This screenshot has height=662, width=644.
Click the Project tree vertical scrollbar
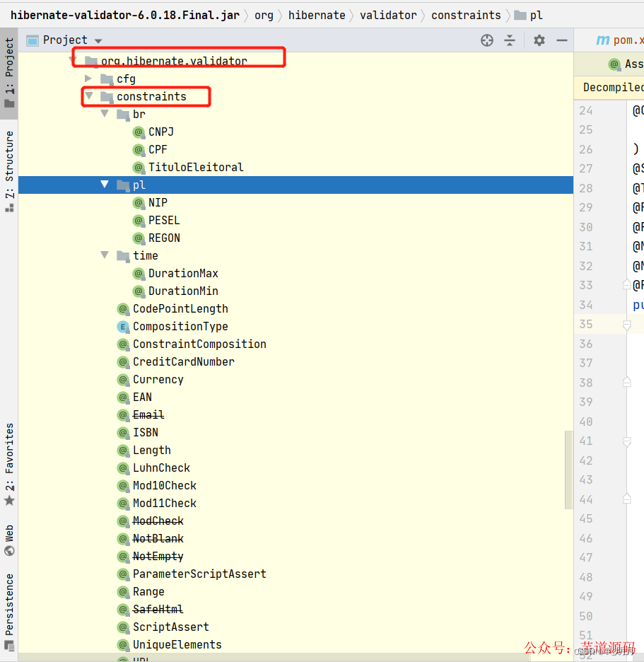568,470
